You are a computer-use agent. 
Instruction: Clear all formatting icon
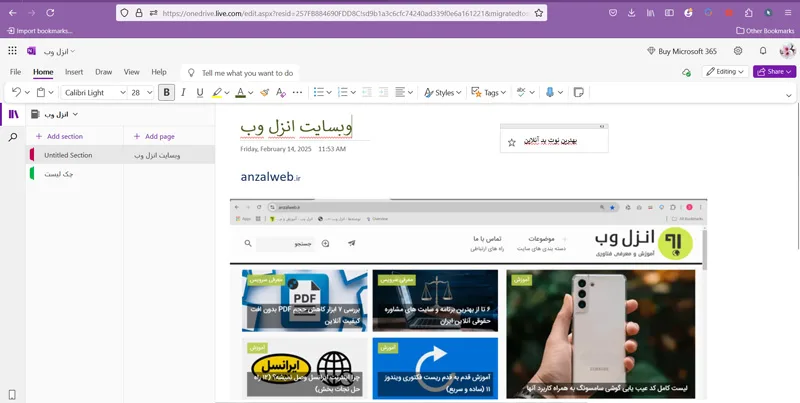point(281,92)
